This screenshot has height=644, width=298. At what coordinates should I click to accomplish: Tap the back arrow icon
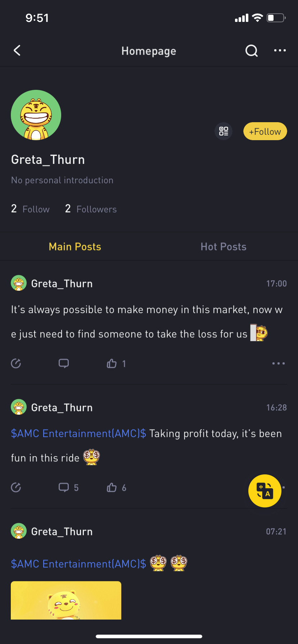pyautogui.click(x=17, y=51)
